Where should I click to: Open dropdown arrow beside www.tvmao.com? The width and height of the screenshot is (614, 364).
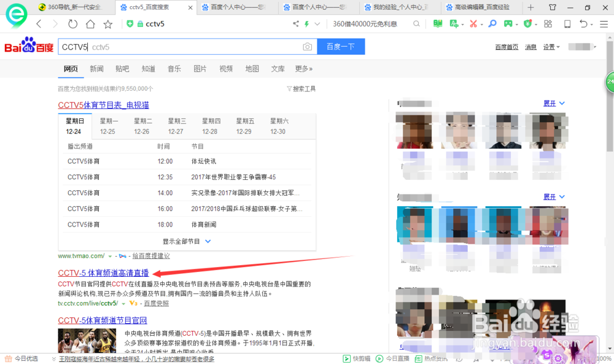110,257
